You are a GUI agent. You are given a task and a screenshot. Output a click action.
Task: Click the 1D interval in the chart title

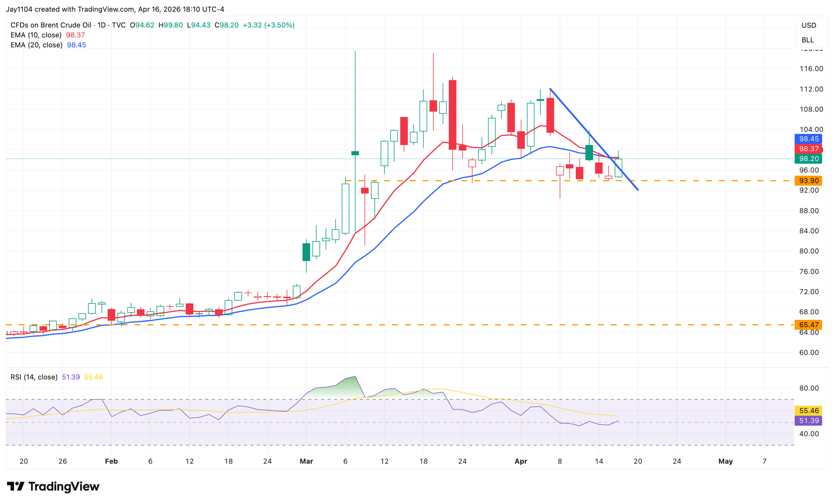(x=101, y=25)
